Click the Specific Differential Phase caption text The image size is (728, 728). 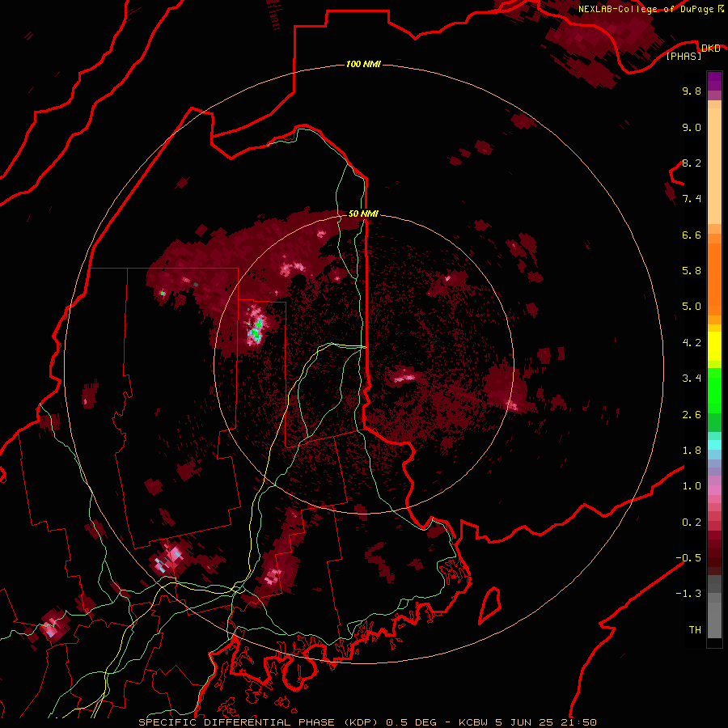click(x=367, y=722)
